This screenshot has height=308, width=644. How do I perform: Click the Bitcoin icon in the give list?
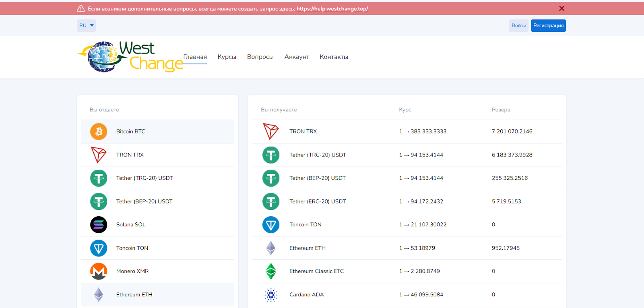(x=99, y=131)
